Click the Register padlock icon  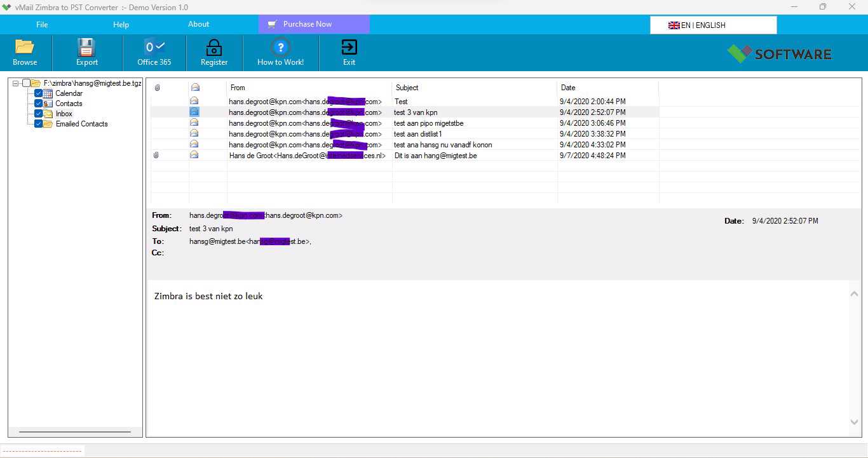coord(214,47)
